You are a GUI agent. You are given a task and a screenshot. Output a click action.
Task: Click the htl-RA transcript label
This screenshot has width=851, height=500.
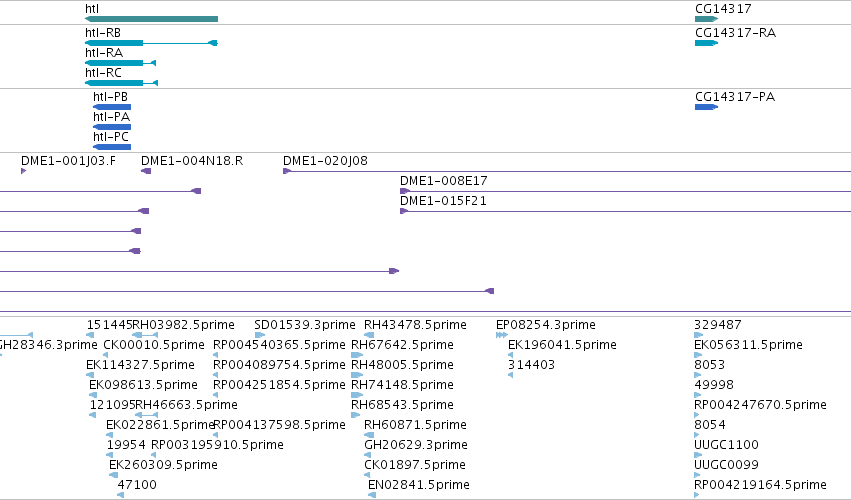coord(104,53)
